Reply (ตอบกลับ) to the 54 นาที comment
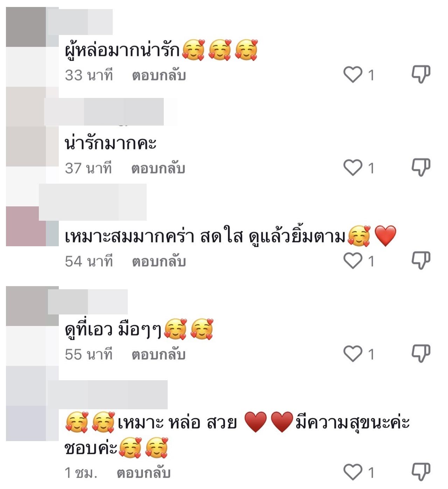Viewport: 448px width, 489px height. click(159, 261)
